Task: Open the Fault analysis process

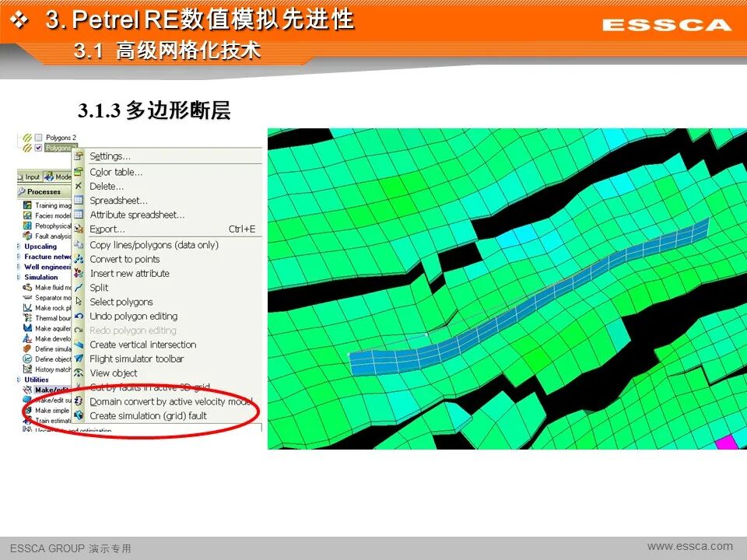Action: (47, 236)
